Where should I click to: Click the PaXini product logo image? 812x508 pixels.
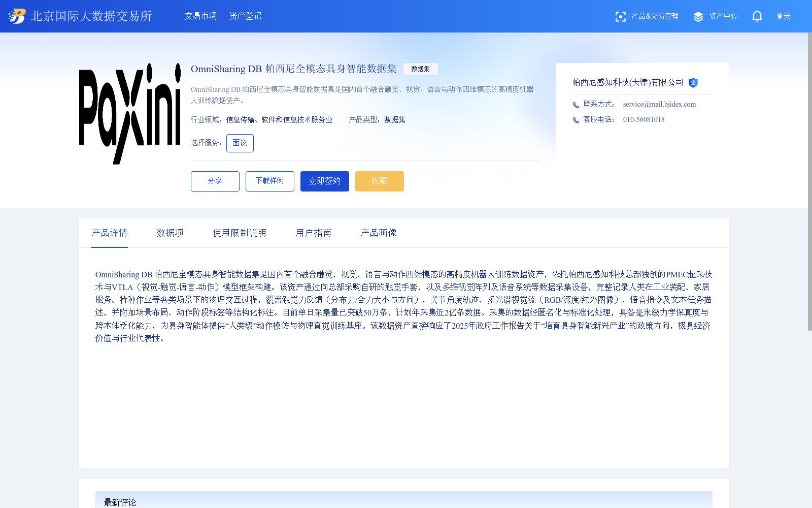130,114
